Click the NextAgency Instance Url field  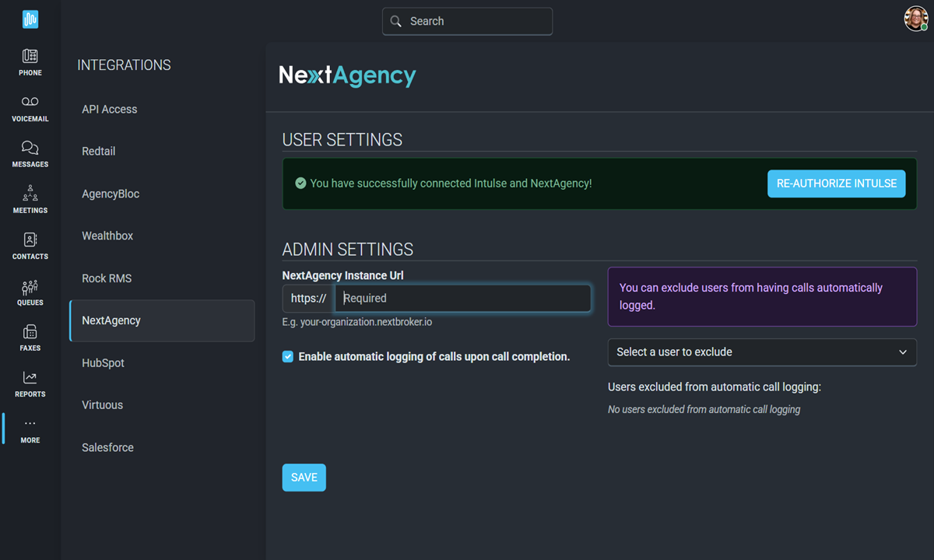pos(462,299)
